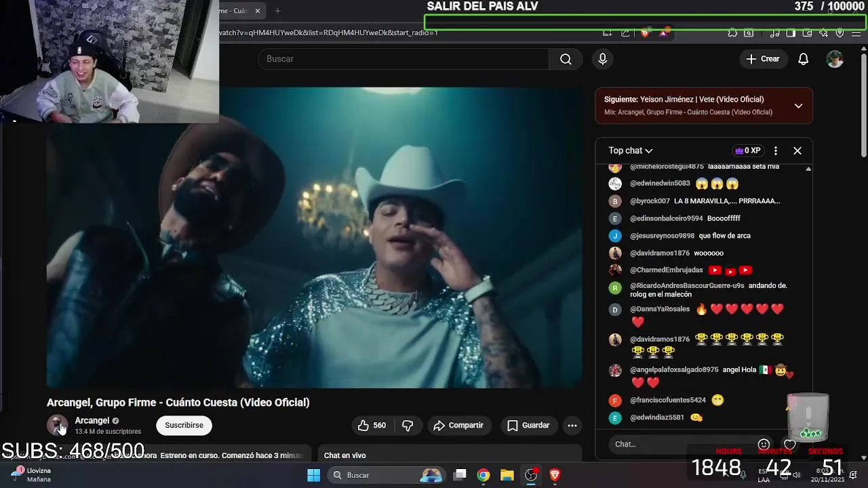
Task: Open live chat three-dot options menu
Action: point(776,150)
